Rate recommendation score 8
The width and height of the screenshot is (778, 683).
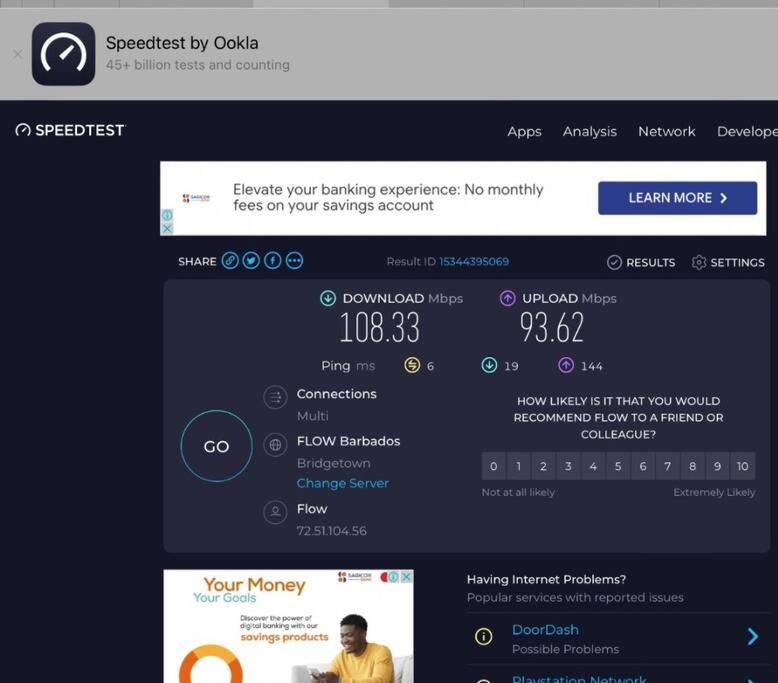point(692,466)
